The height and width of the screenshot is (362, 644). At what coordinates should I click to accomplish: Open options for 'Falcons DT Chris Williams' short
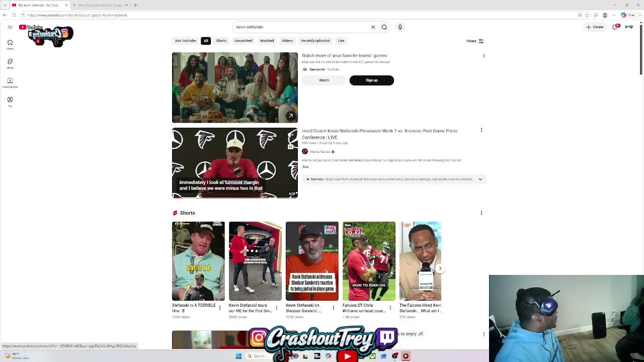[x=390, y=308]
